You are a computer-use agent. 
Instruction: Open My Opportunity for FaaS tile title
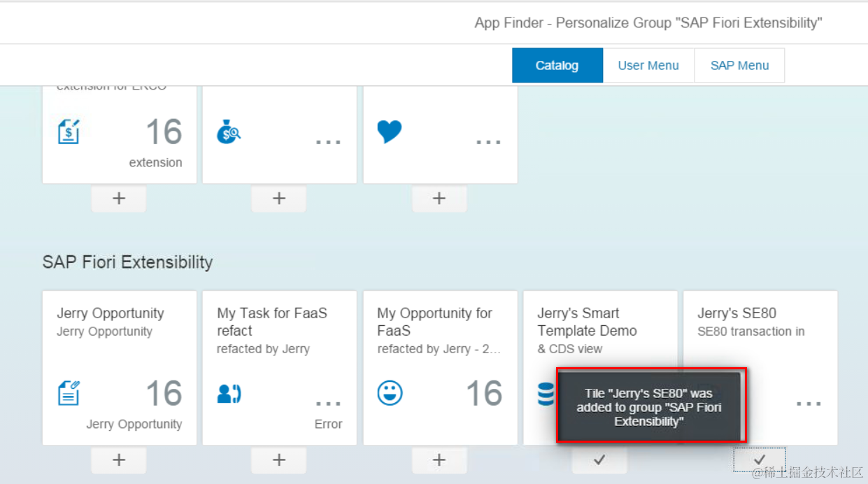point(434,322)
